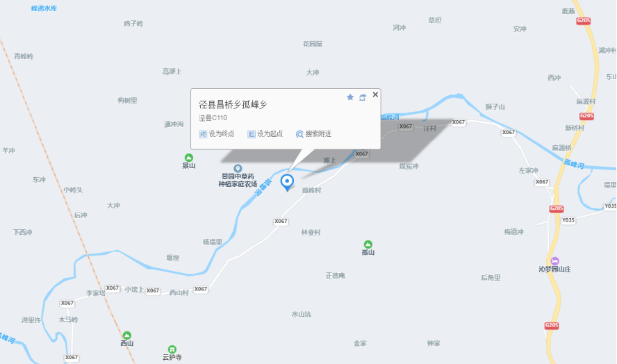Screen dimensions: 617x364
Task: Click the 林业村 village label
Action: click(x=311, y=233)
